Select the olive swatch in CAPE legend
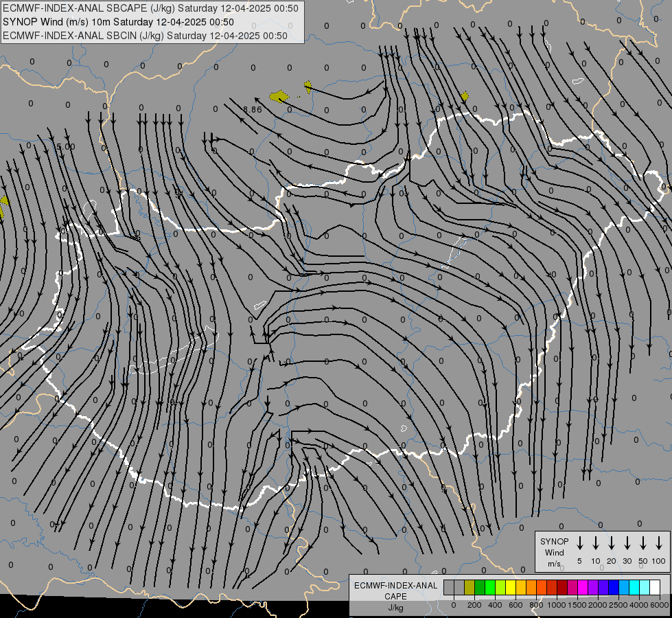This screenshot has width=672, height=618. 470,587
